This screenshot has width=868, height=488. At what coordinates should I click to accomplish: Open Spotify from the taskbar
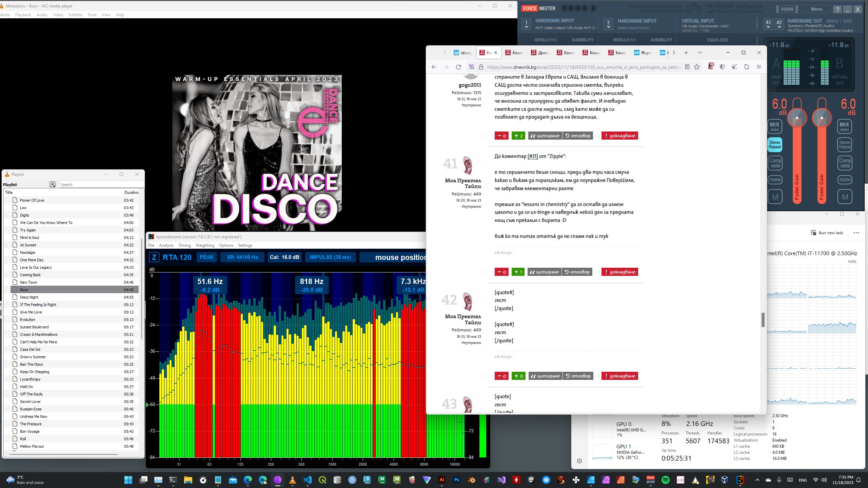(x=666, y=480)
